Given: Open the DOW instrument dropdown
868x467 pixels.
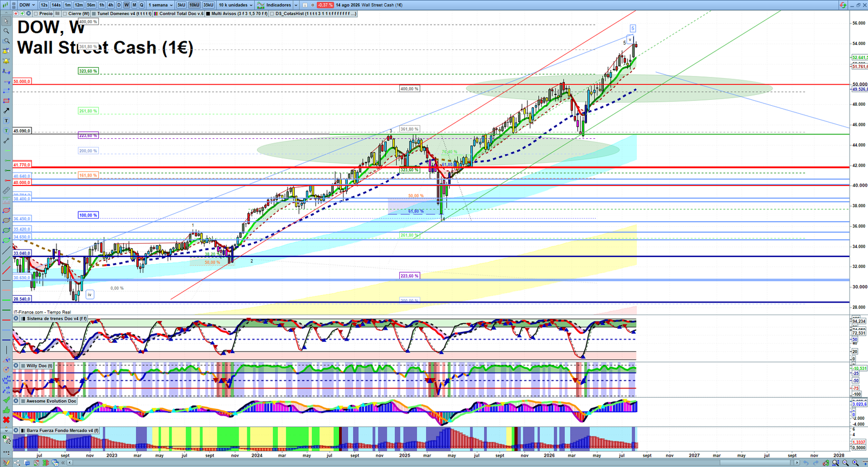Looking at the screenshot, I should (27, 5).
